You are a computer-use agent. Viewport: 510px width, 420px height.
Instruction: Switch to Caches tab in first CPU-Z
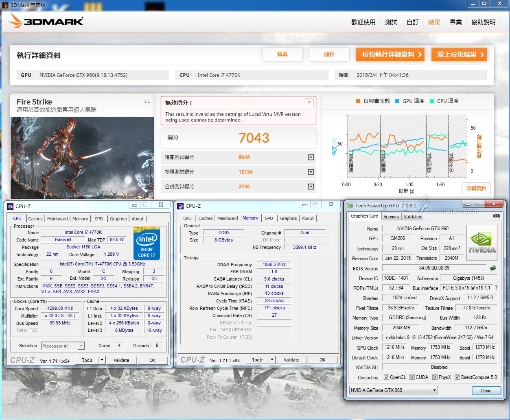click(x=35, y=219)
